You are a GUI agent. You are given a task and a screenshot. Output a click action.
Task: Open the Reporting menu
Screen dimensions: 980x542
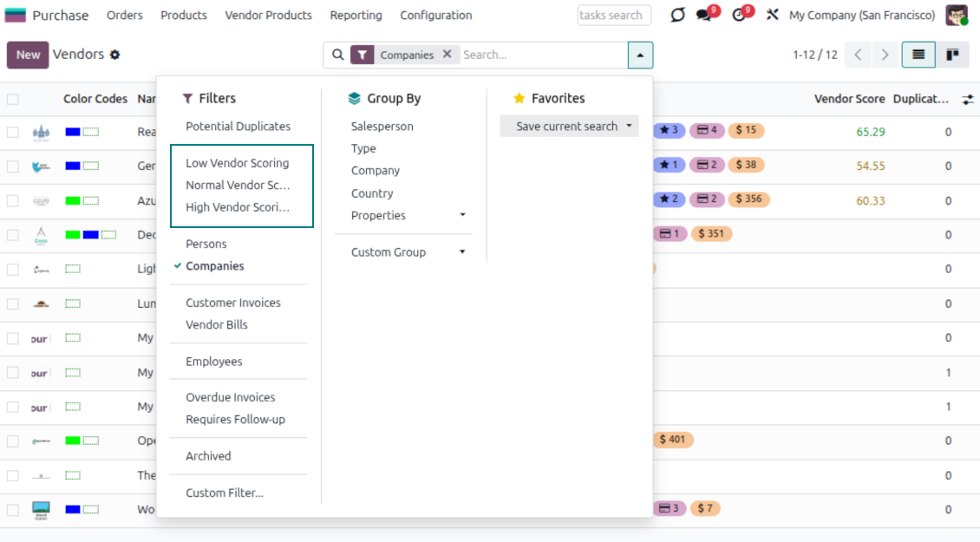356,16
